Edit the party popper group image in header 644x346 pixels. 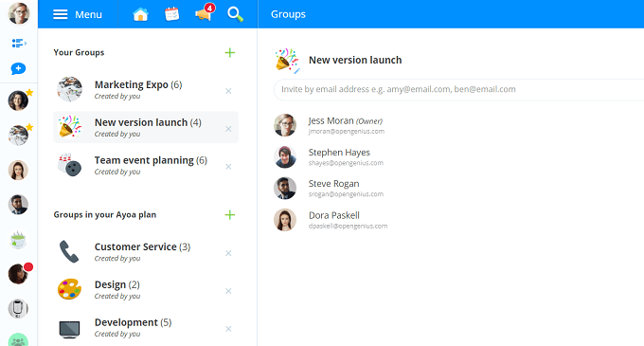pos(287,61)
